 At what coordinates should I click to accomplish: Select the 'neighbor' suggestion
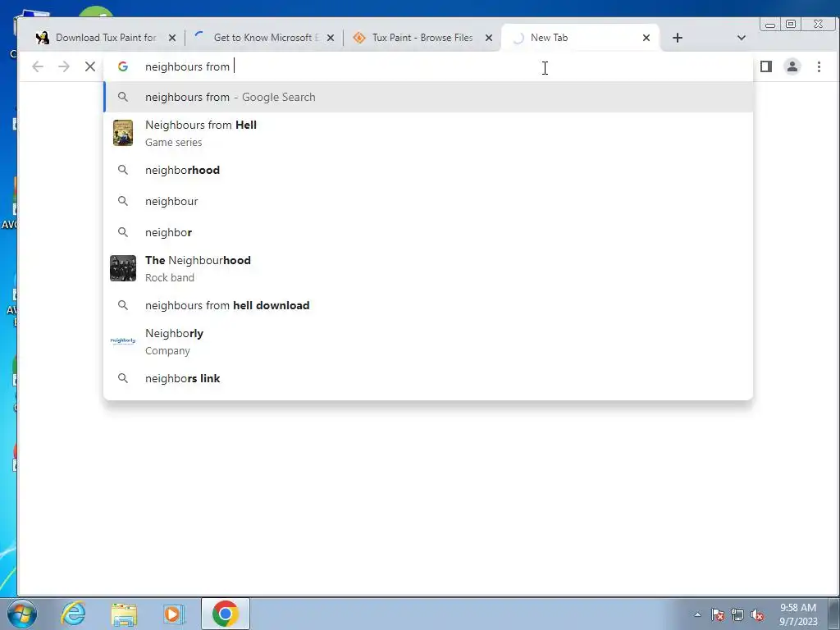point(428,232)
